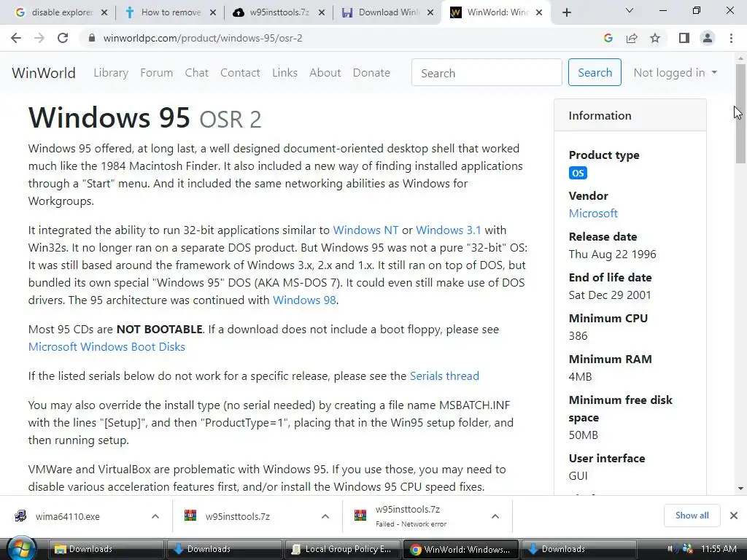This screenshot has height=560, width=747.
Task: Click the first w95insttools.7z download icon
Action: coord(190,516)
